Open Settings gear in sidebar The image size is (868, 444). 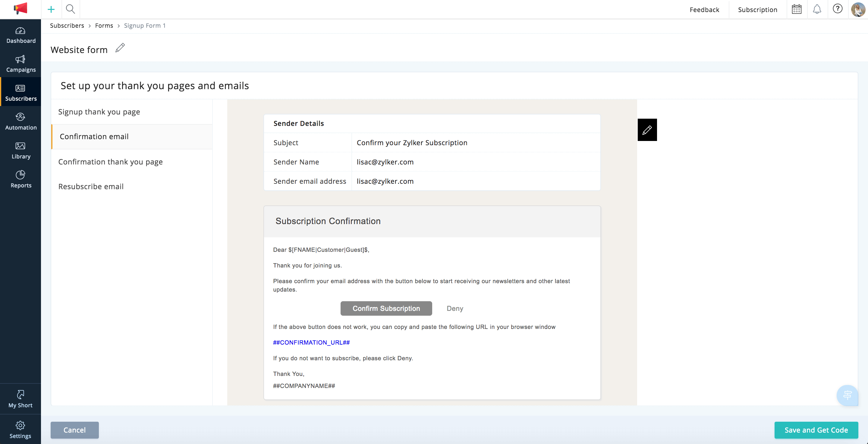click(20, 430)
